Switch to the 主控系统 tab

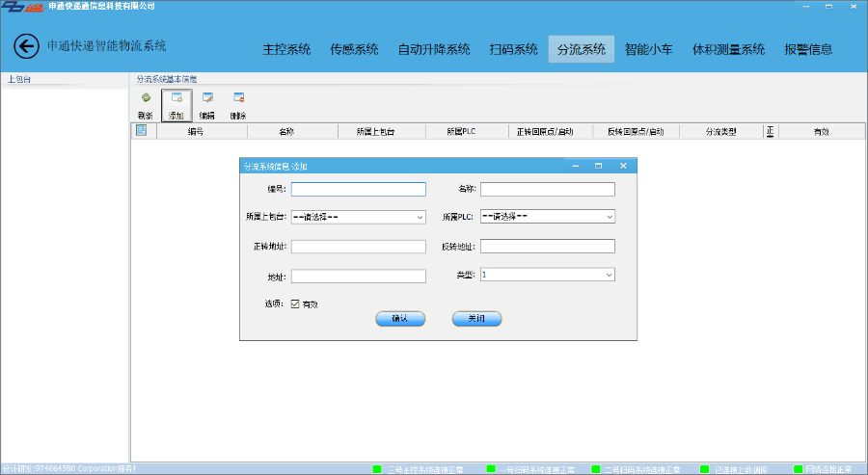coord(286,49)
